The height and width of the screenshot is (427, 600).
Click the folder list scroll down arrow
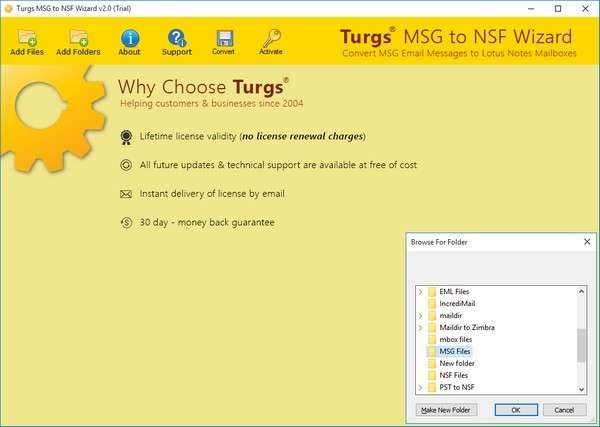[581, 390]
